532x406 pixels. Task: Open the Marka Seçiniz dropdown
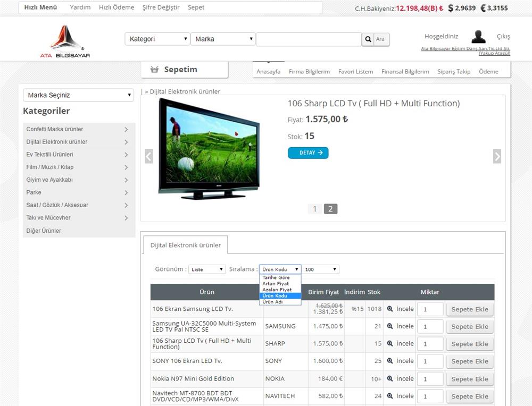[78, 95]
